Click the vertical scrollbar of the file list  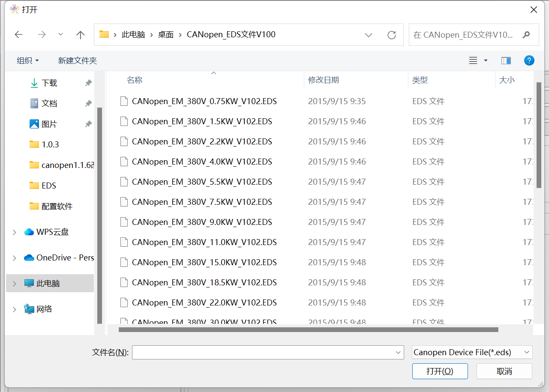539,135
